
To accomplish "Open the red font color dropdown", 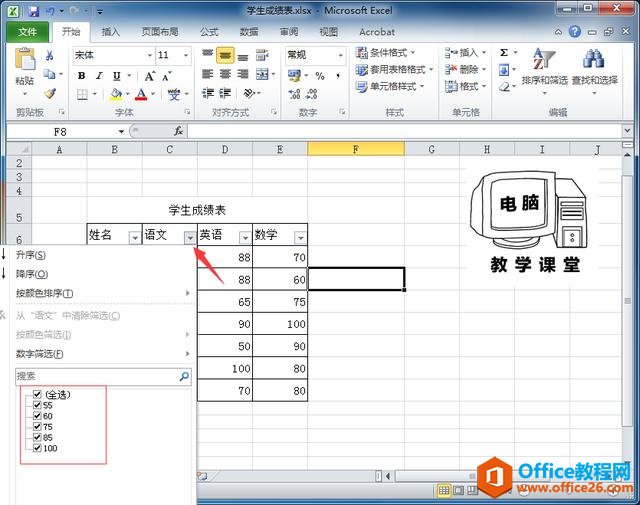I will point(153,94).
